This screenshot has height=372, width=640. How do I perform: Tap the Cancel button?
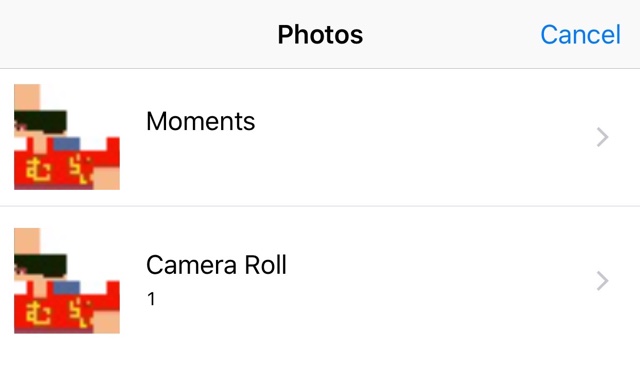pyautogui.click(x=580, y=35)
